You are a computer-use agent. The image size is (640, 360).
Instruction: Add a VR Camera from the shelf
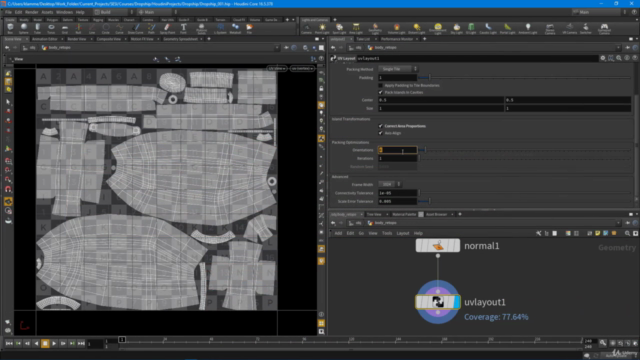tap(569, 29)
